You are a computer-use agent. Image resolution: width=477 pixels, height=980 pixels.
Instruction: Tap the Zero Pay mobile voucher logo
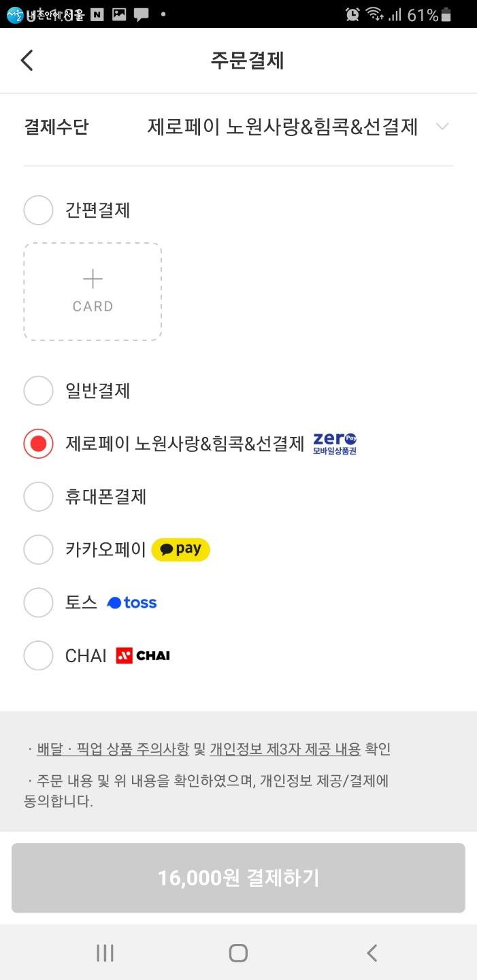pos(334,444)
